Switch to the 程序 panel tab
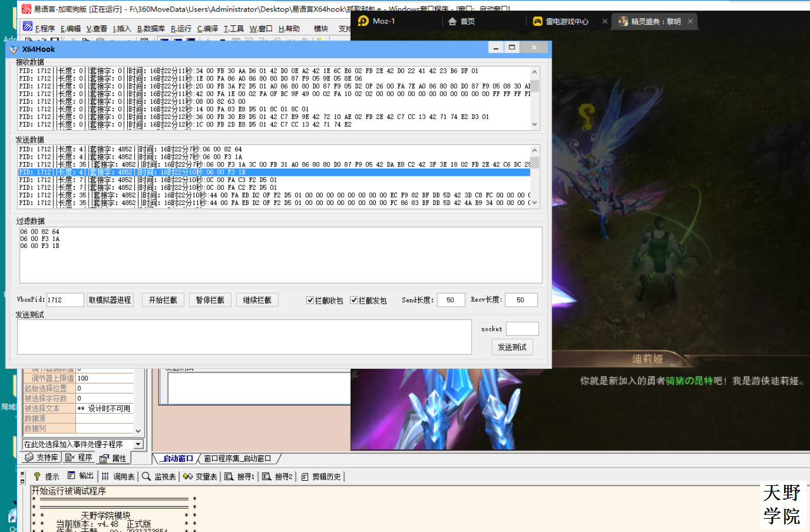This screenshot has height=532, width=810. pyautogui.click(x=78, y=457)
